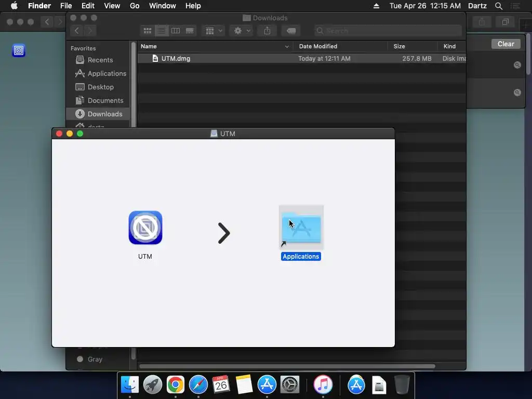Open the Trash from the Dock
The width and height of the screenshot is (532, 399).
(402, 385)
